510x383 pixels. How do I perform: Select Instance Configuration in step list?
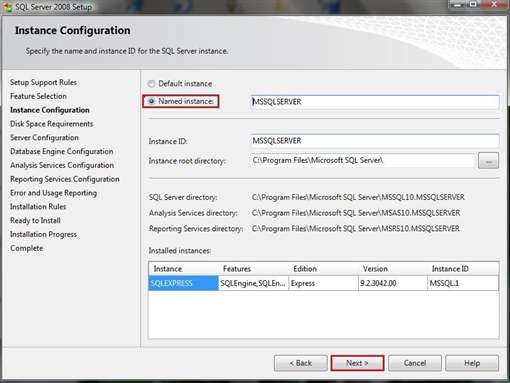pyautogui.click(x=50, y=110)
